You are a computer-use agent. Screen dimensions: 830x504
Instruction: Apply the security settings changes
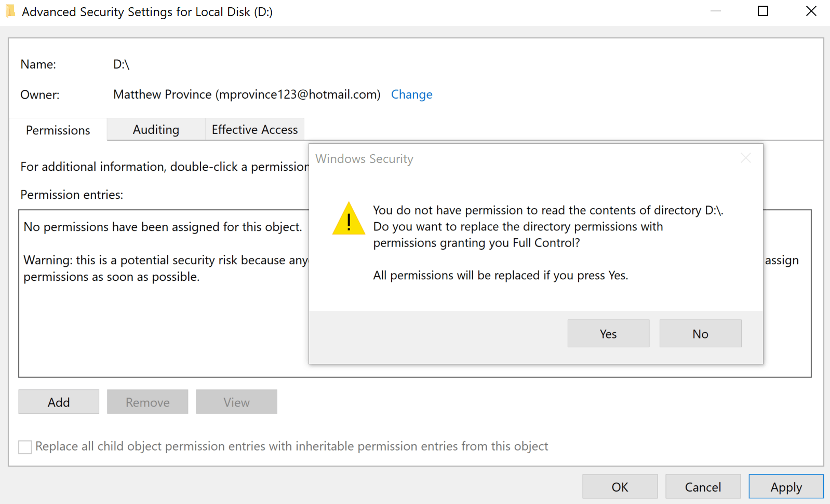[786, 487]
